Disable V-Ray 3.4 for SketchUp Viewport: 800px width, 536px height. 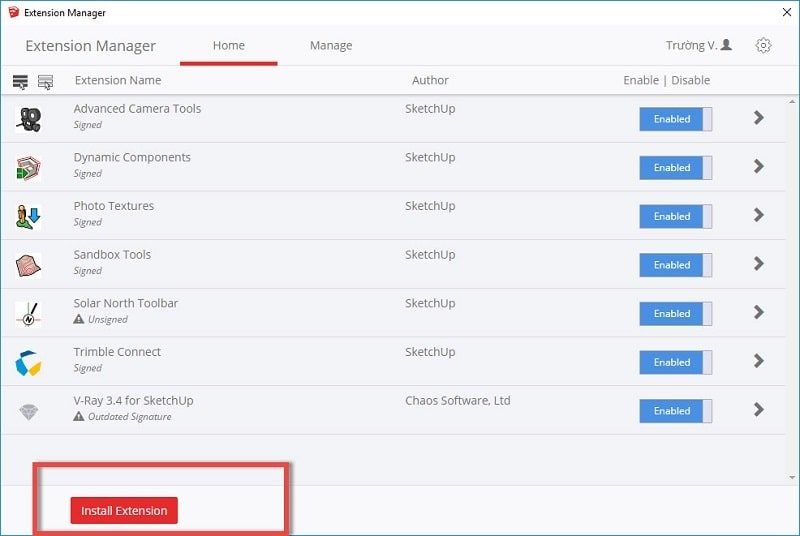[x=676, y=411]
